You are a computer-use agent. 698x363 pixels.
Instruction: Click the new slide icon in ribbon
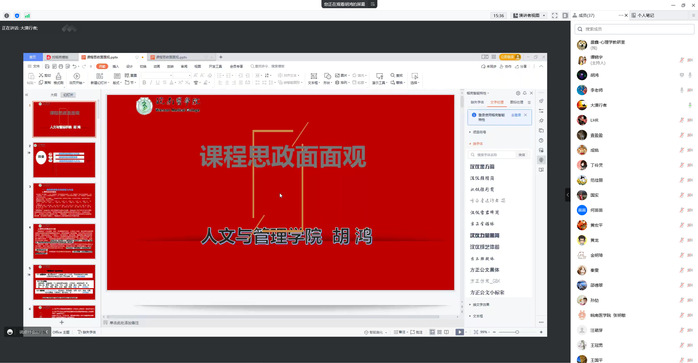point(99,78)
